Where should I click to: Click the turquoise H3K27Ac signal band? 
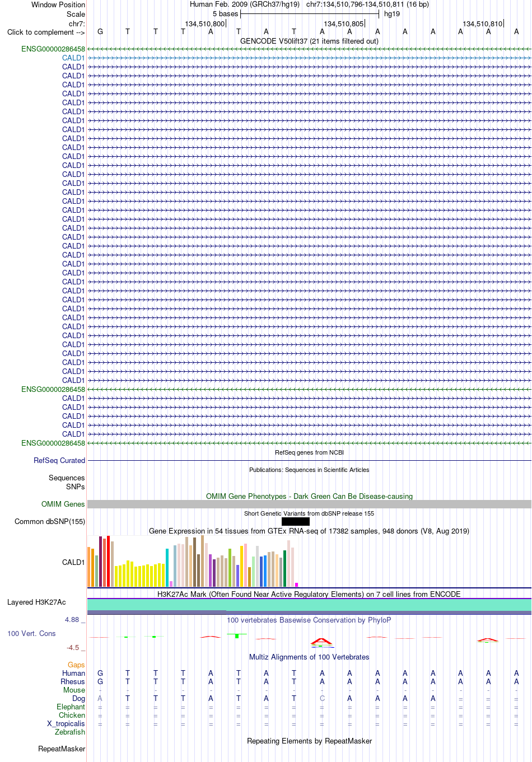(309, 605)
